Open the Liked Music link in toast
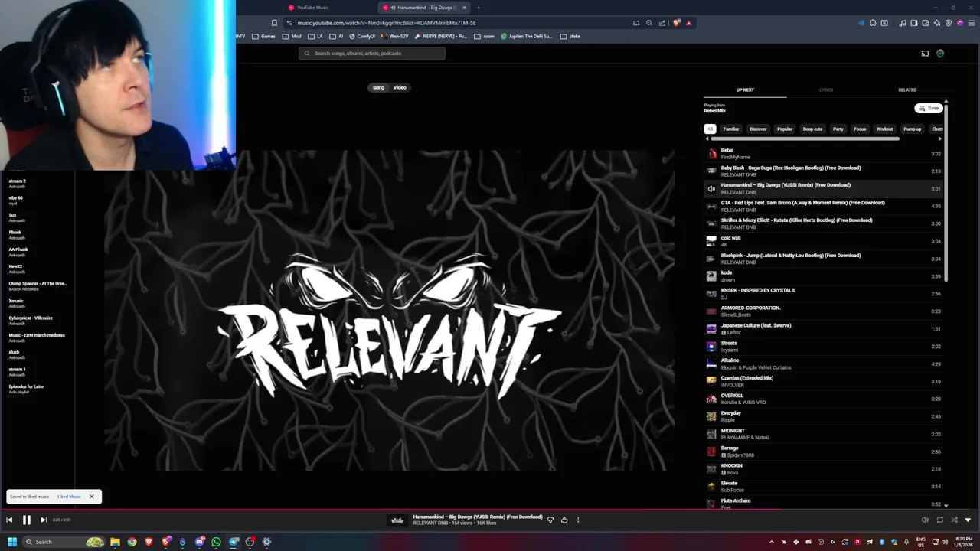This screenshot has height=551, width=980. (69, 497)
